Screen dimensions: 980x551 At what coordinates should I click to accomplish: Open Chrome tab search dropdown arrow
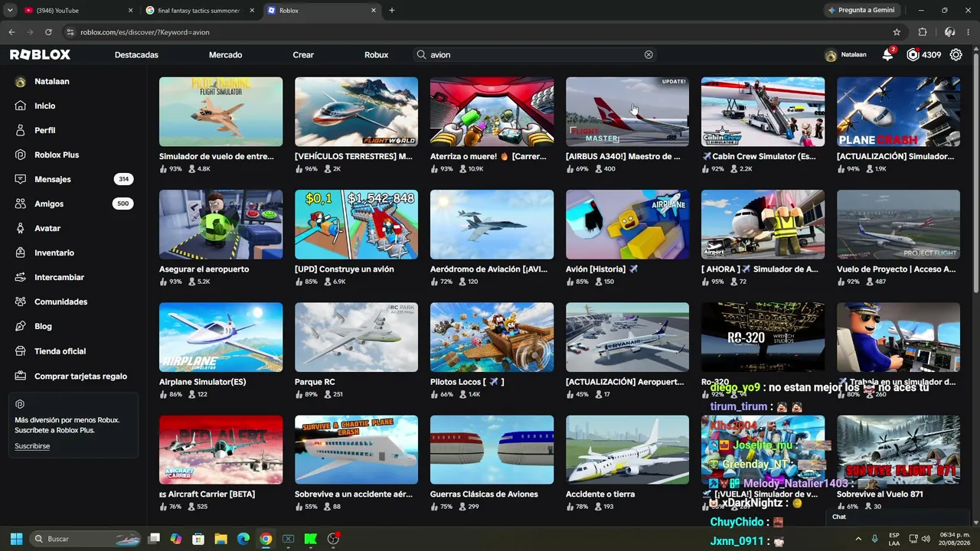click(x=10, y=11)
